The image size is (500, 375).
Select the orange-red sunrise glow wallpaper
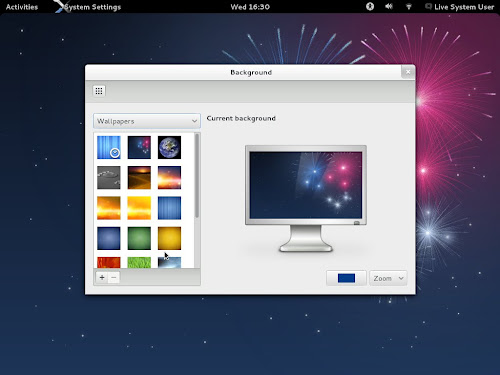169,178
